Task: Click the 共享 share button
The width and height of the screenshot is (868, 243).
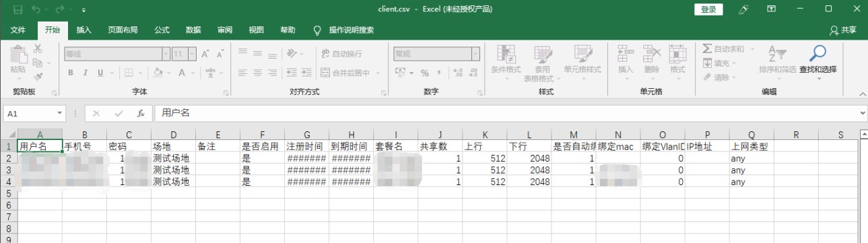Action: pos(844,30)
